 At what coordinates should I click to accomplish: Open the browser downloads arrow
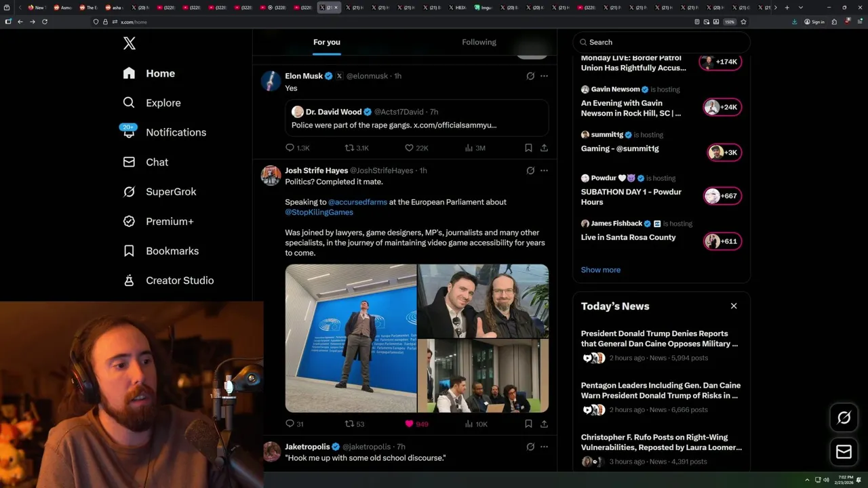794,22
